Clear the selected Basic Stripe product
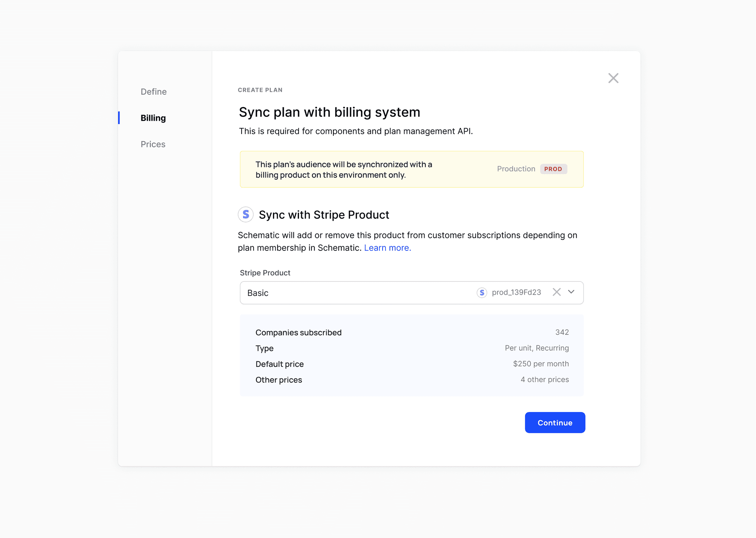Image resolution: width=756 pixels, height=538 pixels. [556, 292]
